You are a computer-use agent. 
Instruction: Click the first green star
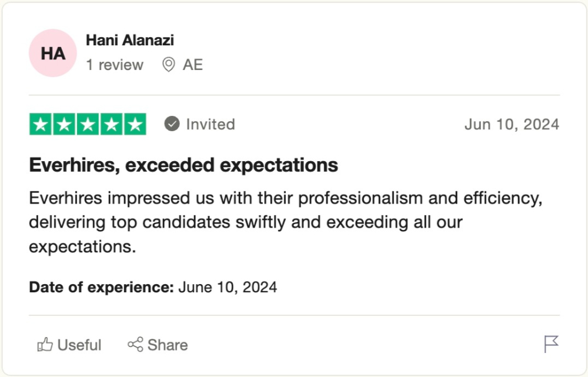(x=40, y=124)
